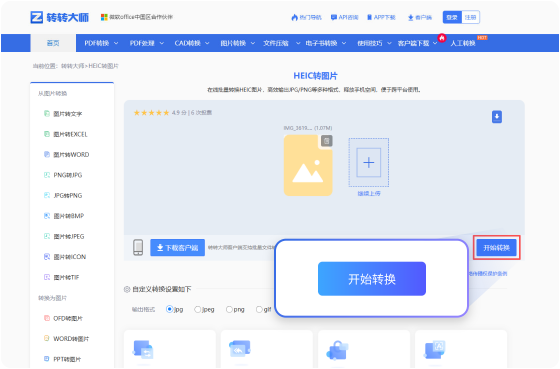Image resolution: width=560 pixels, height=369 pixels.
Task: Select the uploaded HEIC file thumbnail
Action: [x=308, y=165]
